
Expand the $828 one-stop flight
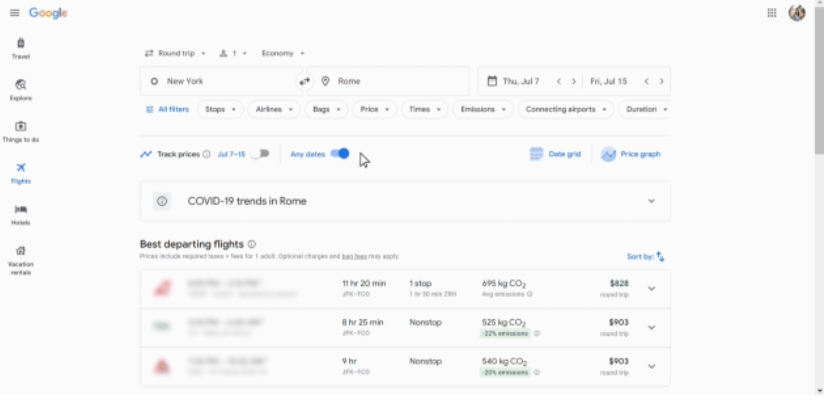tap(652, 289)
